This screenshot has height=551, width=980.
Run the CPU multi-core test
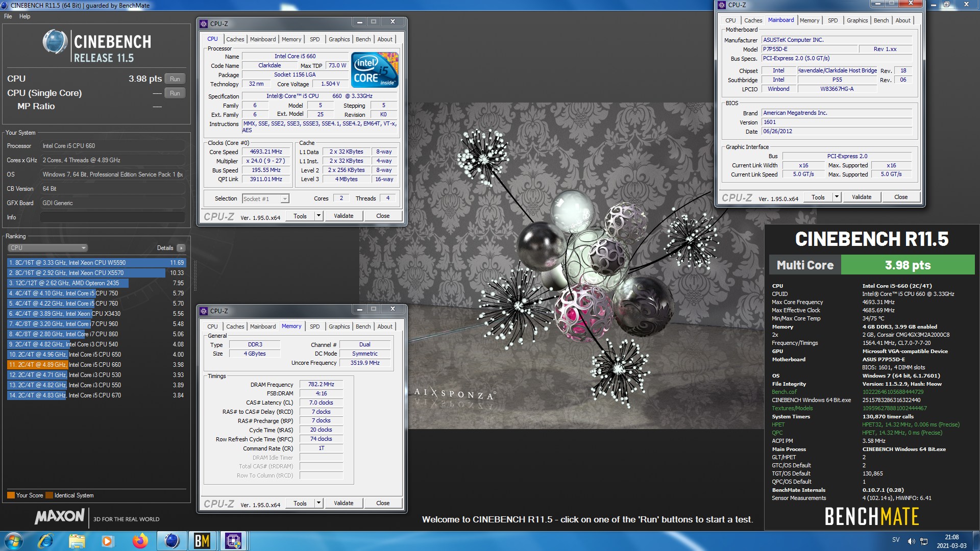pos(175,79)
